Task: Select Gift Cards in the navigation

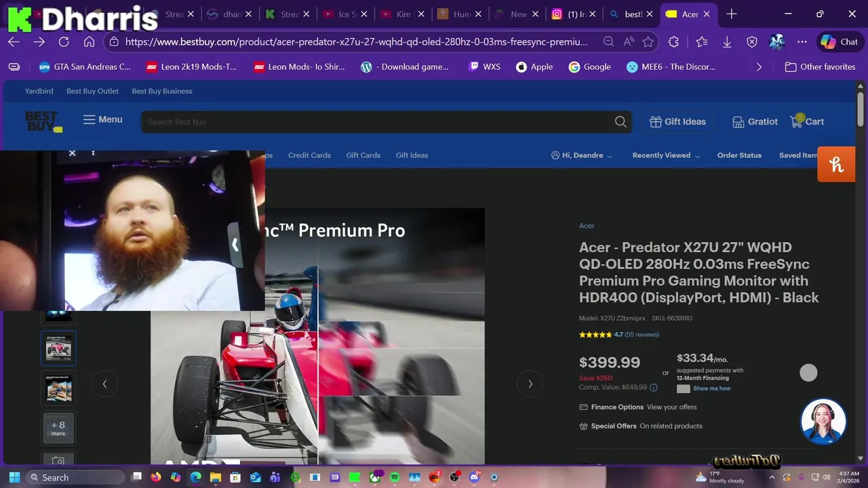Action: pyautogui.click(x=363, y=155)
